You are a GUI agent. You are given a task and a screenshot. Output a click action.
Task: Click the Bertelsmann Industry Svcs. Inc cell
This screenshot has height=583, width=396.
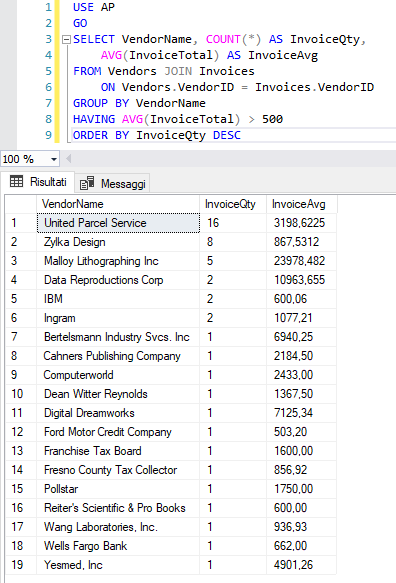click(118, 337)
